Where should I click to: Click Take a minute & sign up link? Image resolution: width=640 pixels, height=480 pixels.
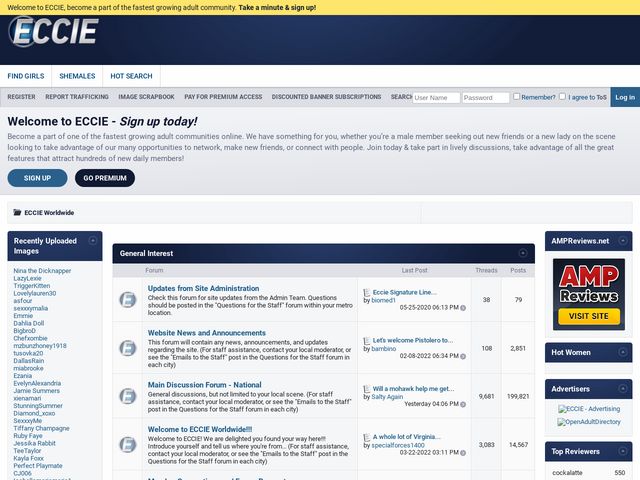point(277,7)
